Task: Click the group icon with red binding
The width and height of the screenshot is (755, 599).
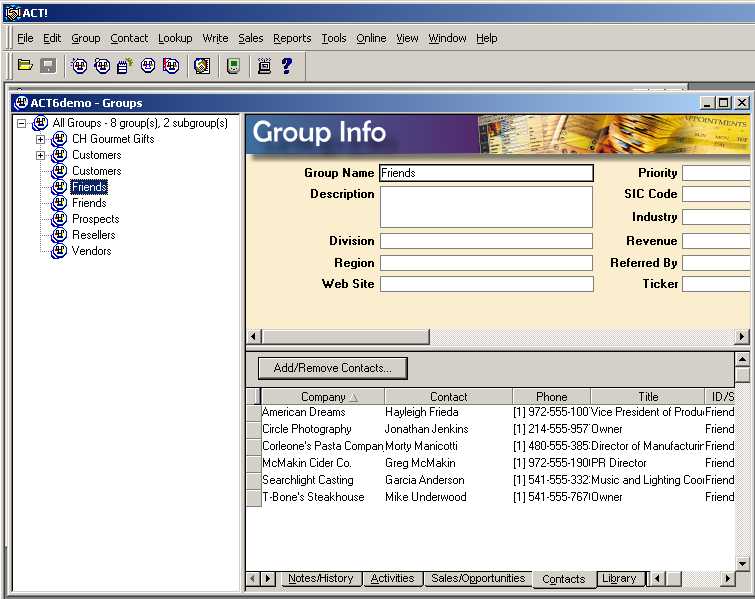Action: point(171,65)
